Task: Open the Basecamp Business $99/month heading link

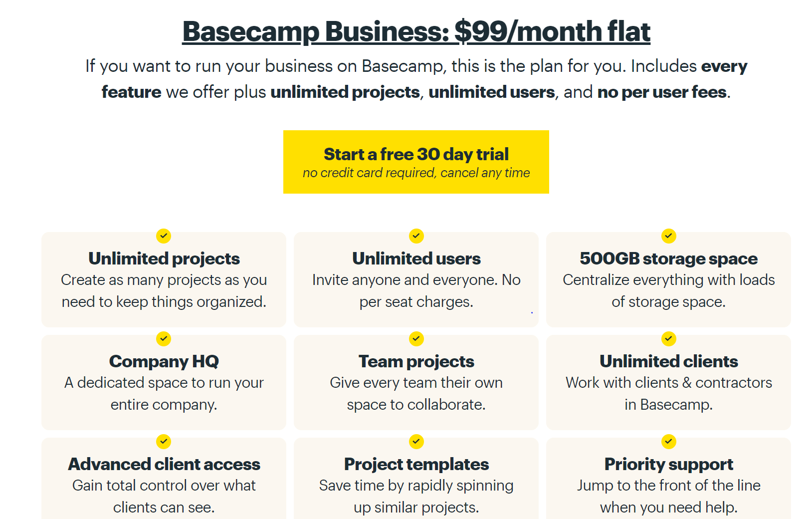Action: pyautogui.click(x=416, y=31)
